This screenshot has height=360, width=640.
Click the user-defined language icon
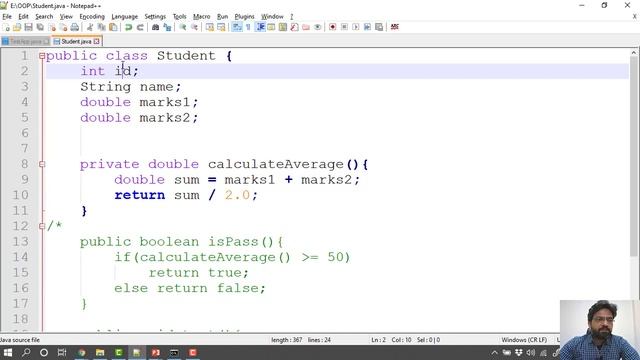pos(271,27)
